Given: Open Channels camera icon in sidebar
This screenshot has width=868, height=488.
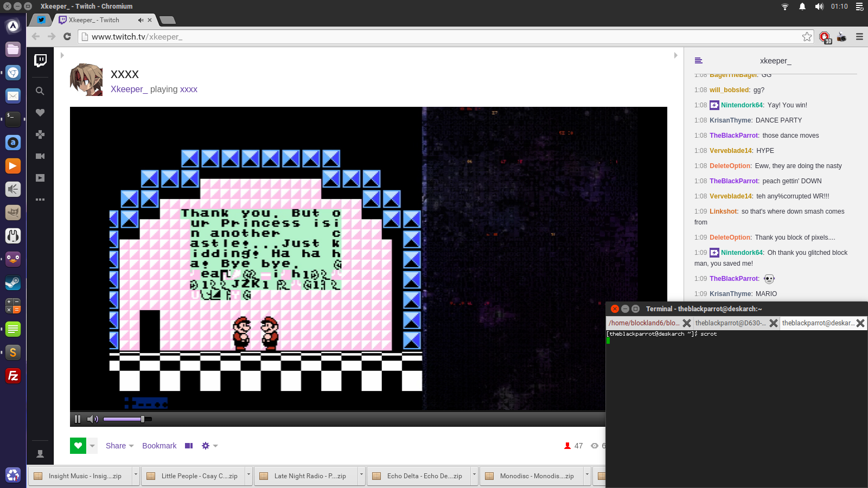Looking at the screenshot, I should click(x=40, y=156).
